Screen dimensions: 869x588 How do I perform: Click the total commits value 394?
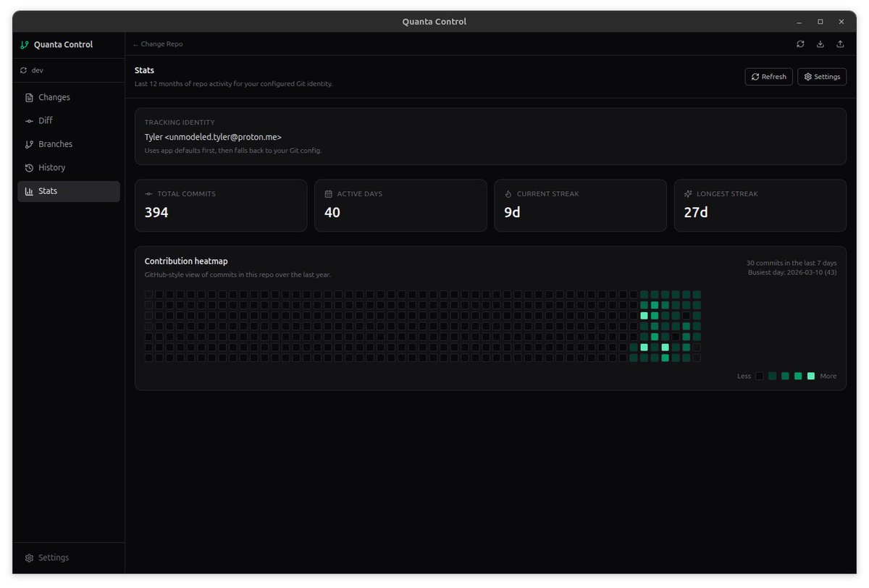(156, 213)
